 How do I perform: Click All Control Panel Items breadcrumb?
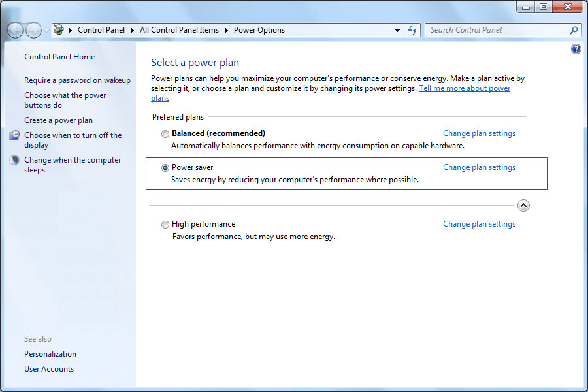[179, 30]
